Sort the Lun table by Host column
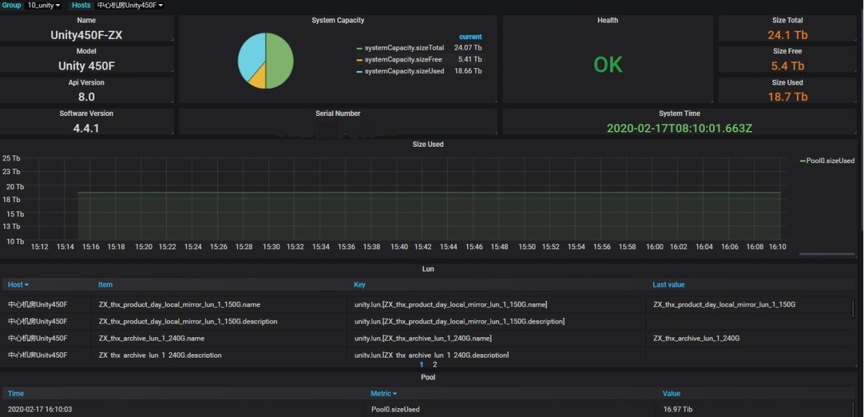Screen dimensions: 868x417 (18, 285)
